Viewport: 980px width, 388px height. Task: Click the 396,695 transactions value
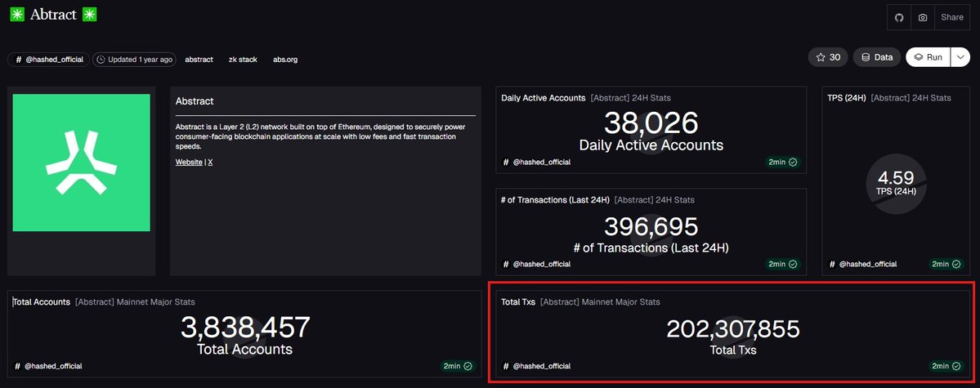coord(651,226)
